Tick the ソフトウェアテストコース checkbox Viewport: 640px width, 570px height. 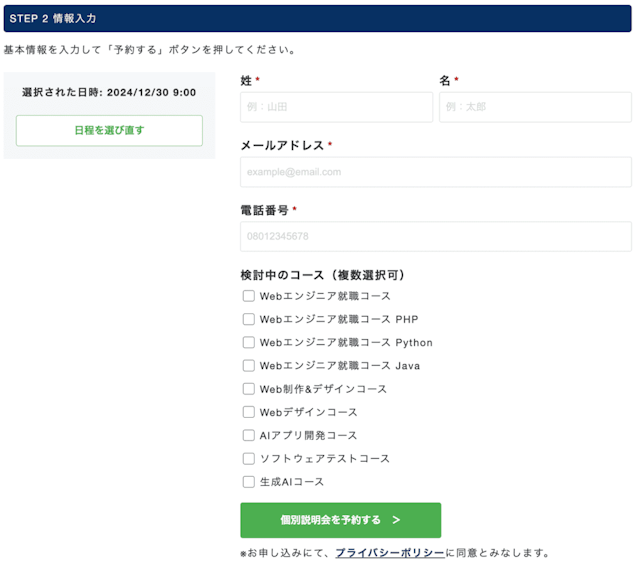click(249, 459)
